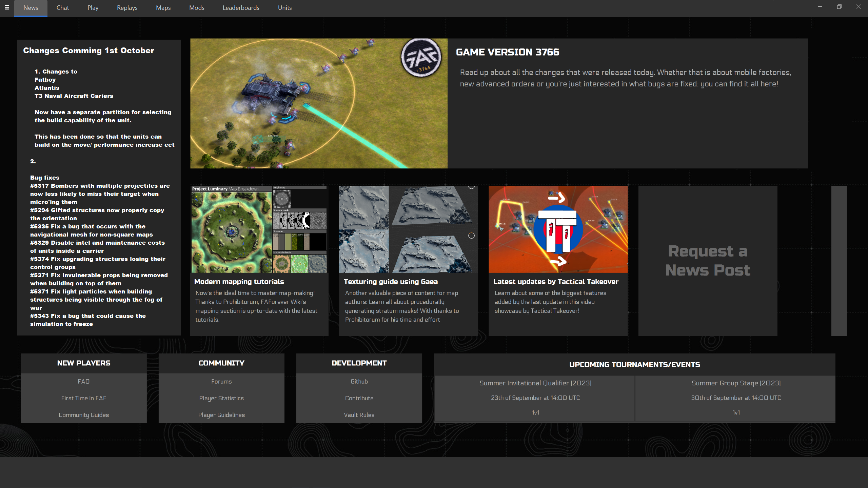Image resolution: width=868 pixels, height=488 pixels.
Task: Open the Units tab
Action: (285, 8)
